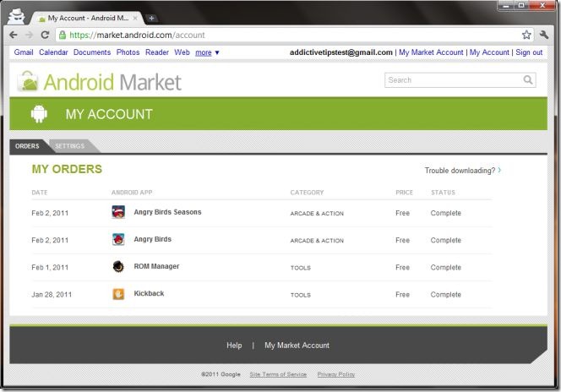Click the Trouble downloading? link

tap(460, 171)
